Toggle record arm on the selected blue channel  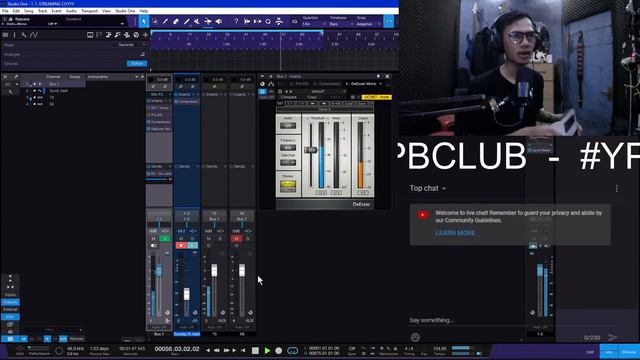coord(181,245)
